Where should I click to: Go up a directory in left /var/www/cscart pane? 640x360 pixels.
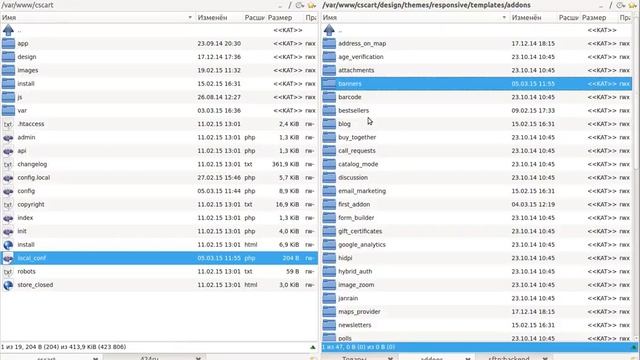tap(8, 30)
